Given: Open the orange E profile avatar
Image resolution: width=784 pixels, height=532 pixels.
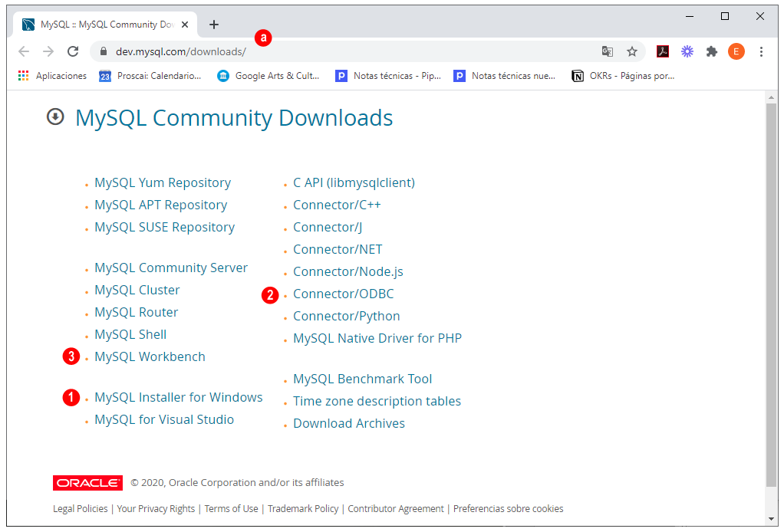Looking at the screenshot, I should coord(736,51).
